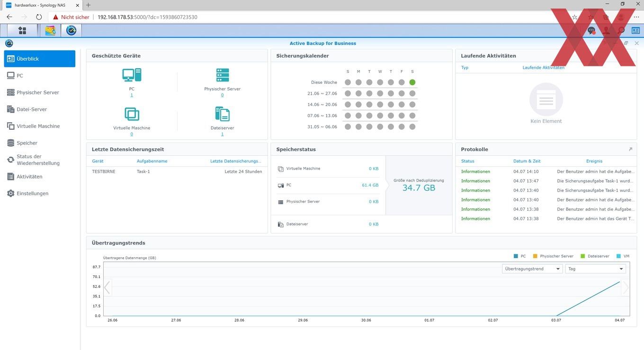
Task: Sort by Letzte Datensicherungs... column header
Action: [236, 161]
